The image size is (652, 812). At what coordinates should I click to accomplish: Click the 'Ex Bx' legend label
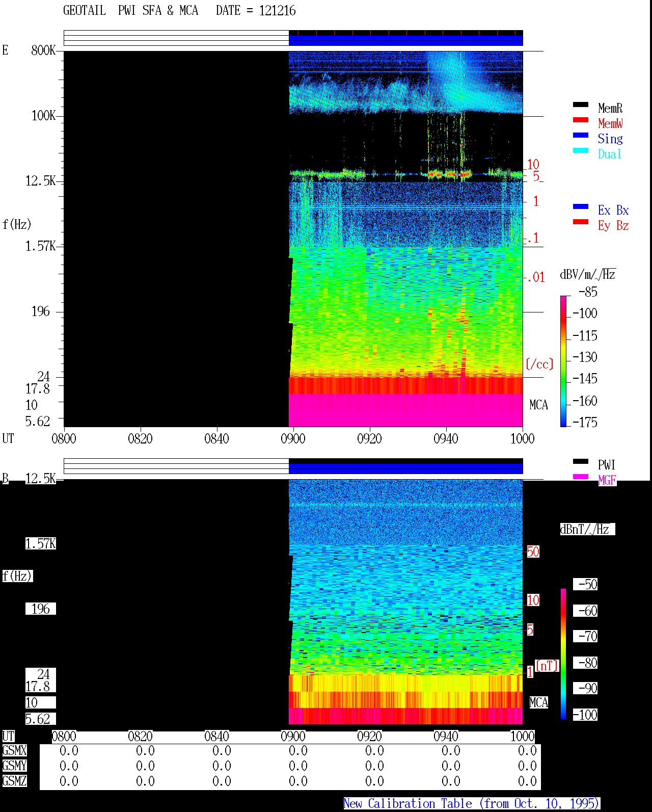[613, 210]
